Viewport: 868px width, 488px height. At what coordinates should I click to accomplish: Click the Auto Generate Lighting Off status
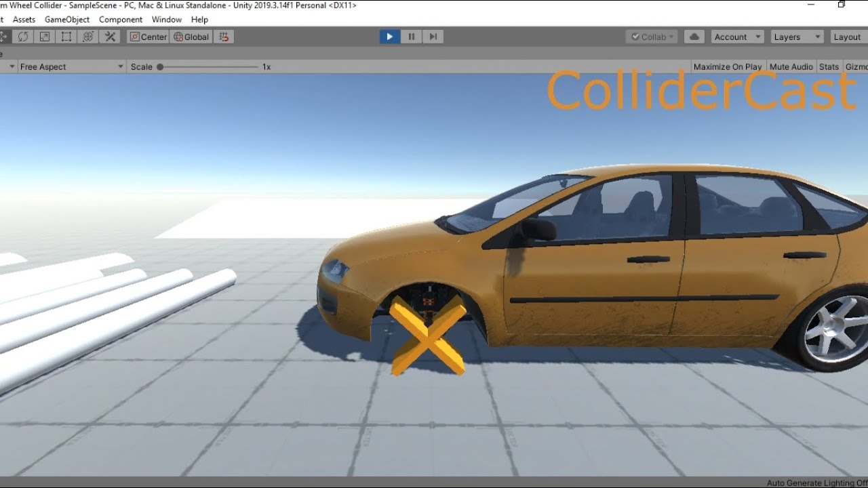(816, 483)
